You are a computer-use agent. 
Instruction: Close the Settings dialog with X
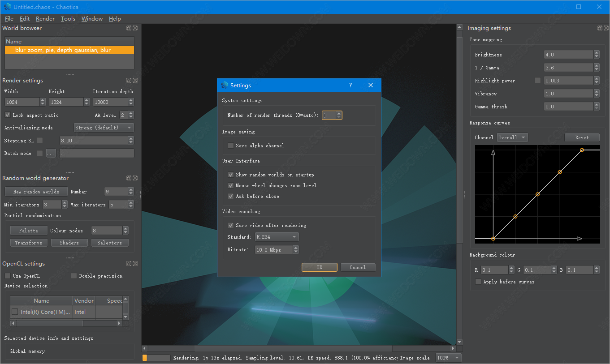click(x=371, y=85)
